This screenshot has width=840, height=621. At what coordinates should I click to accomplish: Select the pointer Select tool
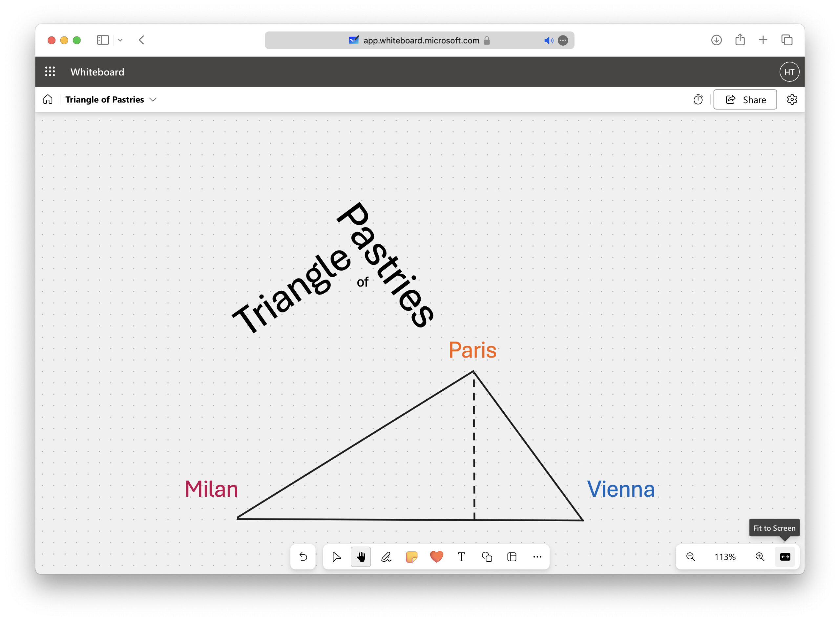336,557
